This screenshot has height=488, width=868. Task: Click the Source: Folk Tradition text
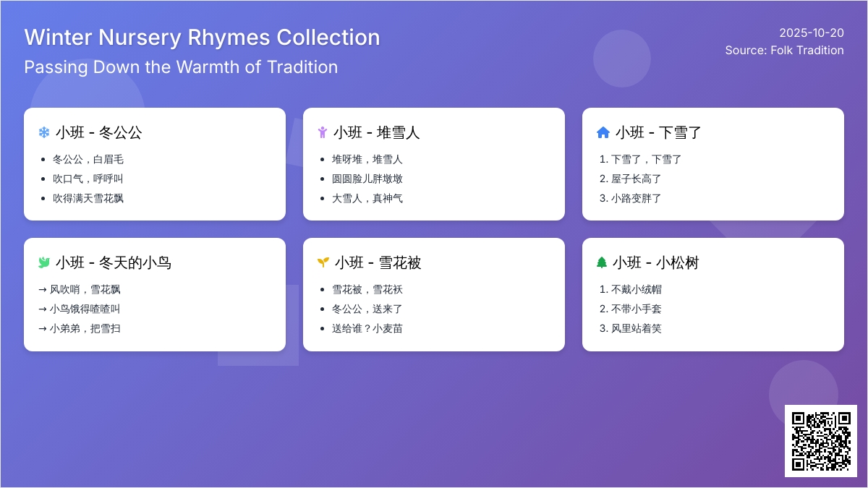(x=784, y=50)
